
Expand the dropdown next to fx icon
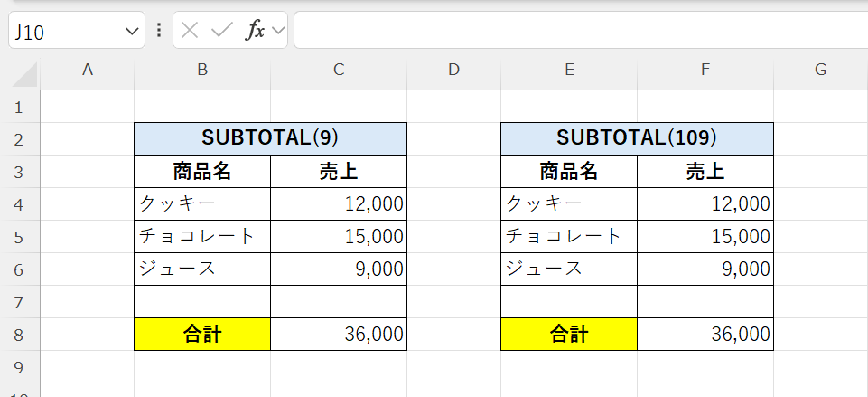(x=278, y=32)
